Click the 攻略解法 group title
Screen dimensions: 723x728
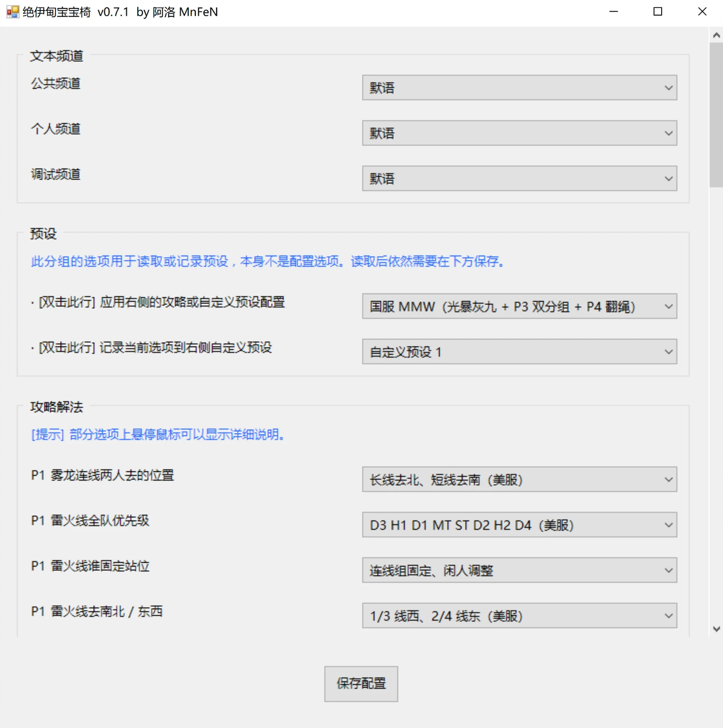pos(56,407)
